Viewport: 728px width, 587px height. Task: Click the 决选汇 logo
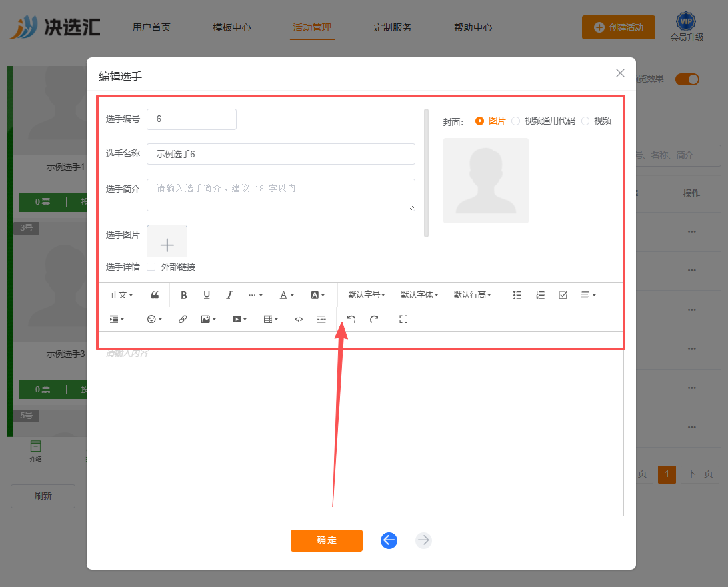pos(54,27)
